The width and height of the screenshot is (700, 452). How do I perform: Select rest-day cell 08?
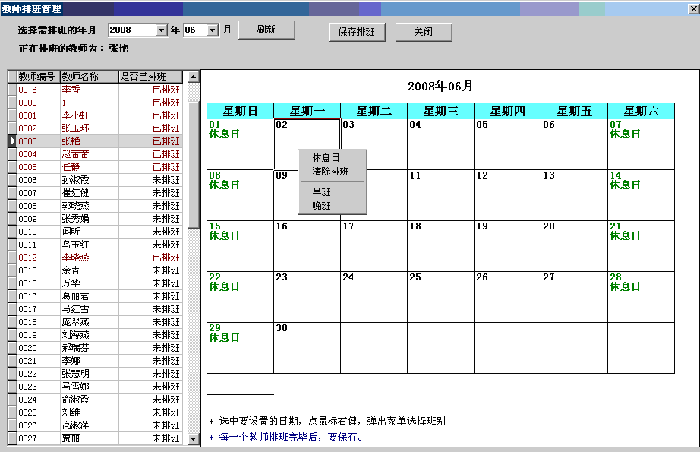click(240, 195)
